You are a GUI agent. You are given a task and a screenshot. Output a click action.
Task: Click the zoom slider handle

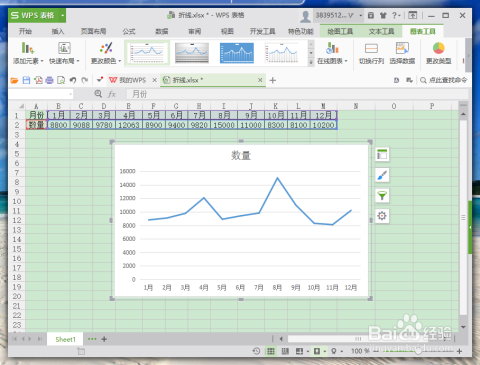(418, 351)
